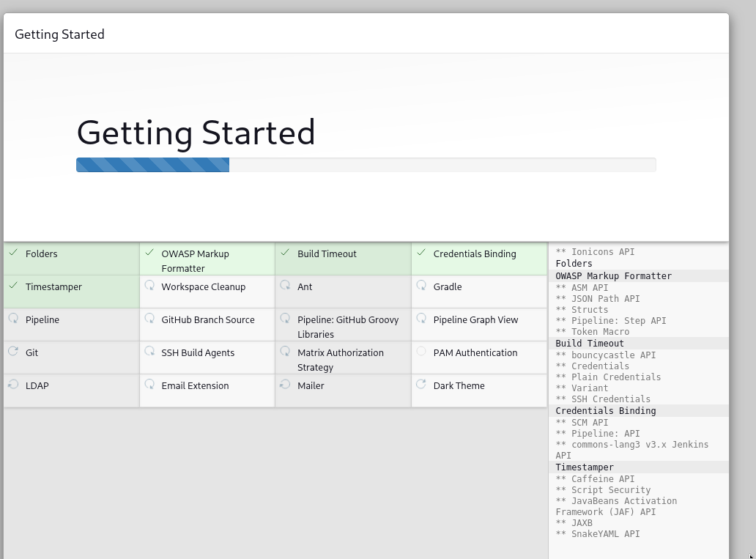The width and height of the screenshot is (756, 559).
Task: Click the spinner icon beside Matrix Authorization Strategy
Action: pyautogui.click(x=286, y=351)
